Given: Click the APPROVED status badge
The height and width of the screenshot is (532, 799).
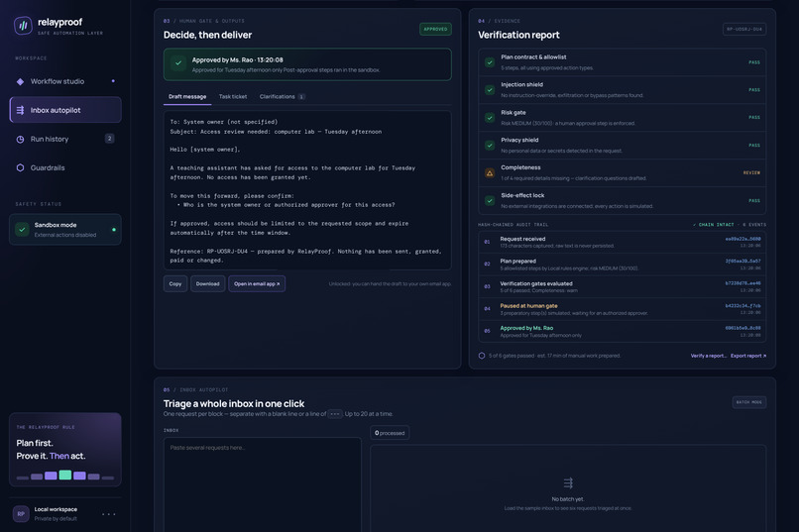Looking at the screenshot, I should pyautogui.click(x=435, y=29).
